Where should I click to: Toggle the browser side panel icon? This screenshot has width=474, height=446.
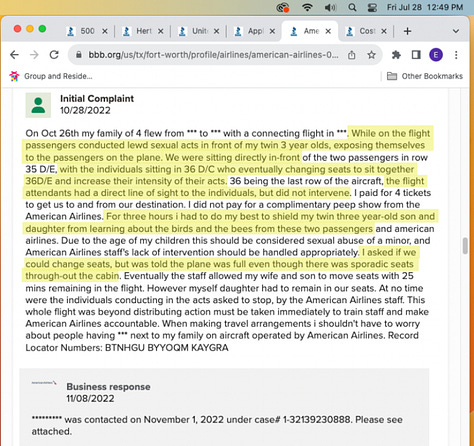(416, 55)
